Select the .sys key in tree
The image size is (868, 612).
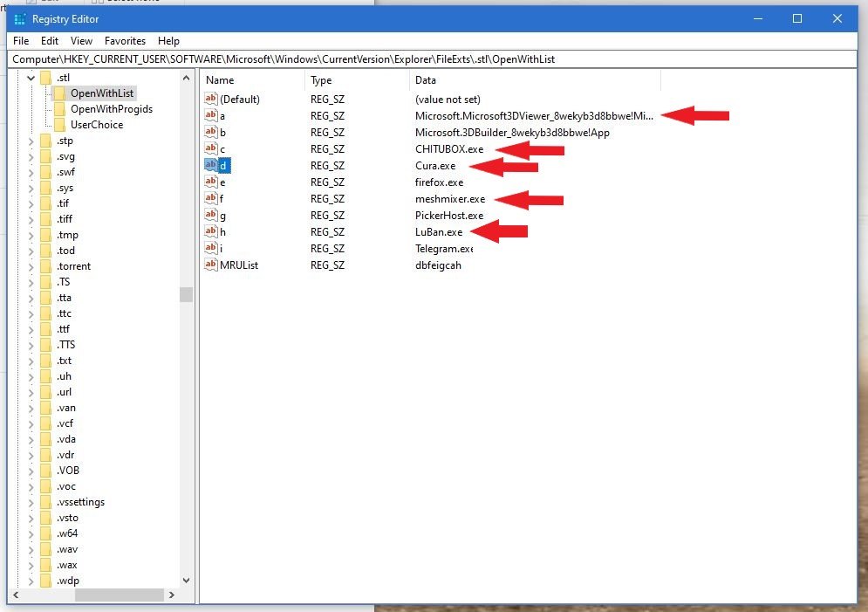pyautogui.click(x=65, y=189)
